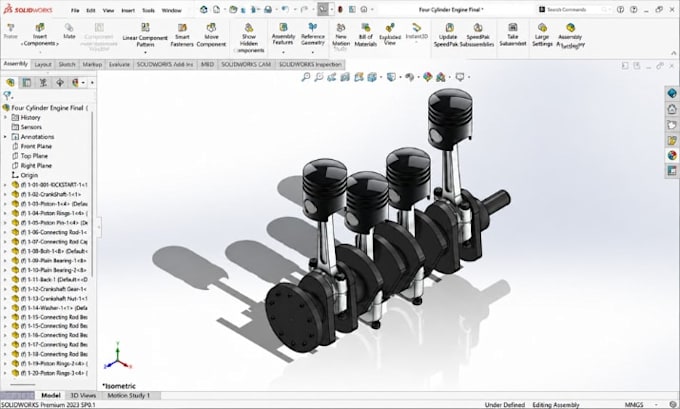
Task: Open the Insert menu
Action: pyautogui.click(x=128, y=10)
